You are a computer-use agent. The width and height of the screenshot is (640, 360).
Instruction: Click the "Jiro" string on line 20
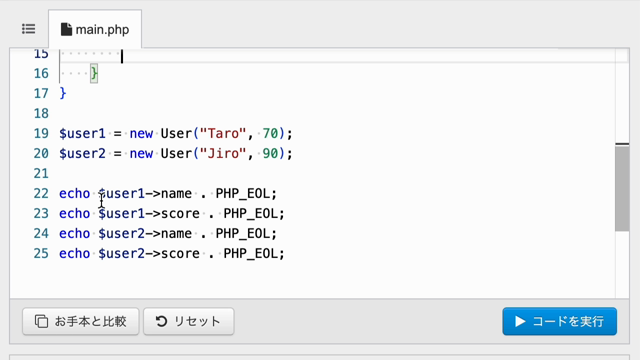223,153
